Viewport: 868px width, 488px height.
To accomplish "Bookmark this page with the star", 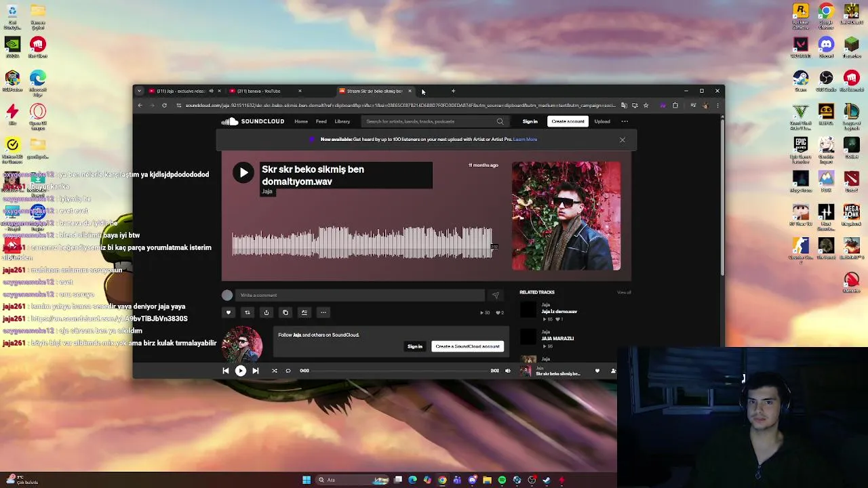I will tap(646, 106).
